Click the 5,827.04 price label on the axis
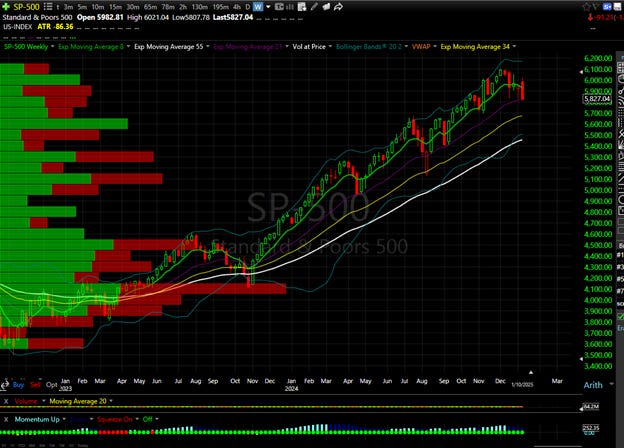624x448 pixels. (597, 99)
